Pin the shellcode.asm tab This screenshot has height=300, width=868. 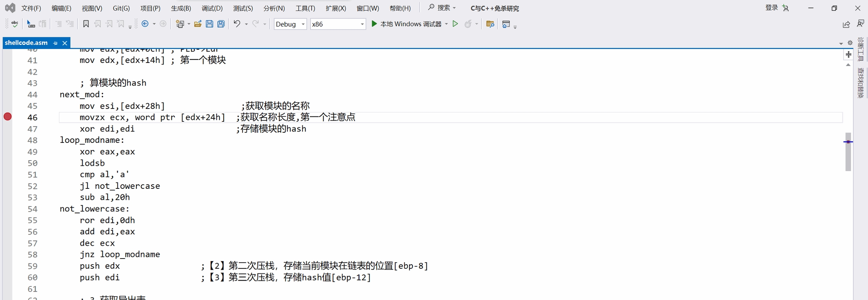click(55, 43)
